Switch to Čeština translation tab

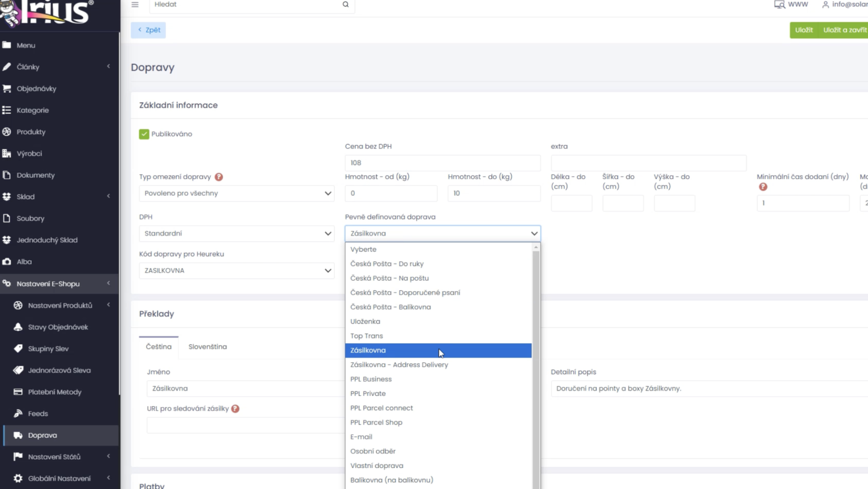[158, 347]
